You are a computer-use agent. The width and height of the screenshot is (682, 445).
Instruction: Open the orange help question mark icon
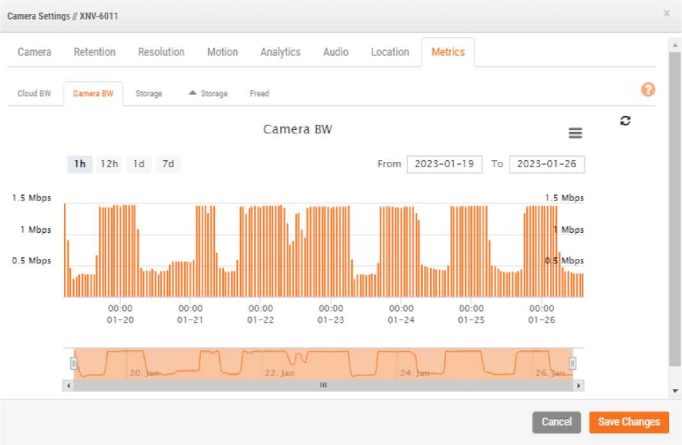point(648,90)
